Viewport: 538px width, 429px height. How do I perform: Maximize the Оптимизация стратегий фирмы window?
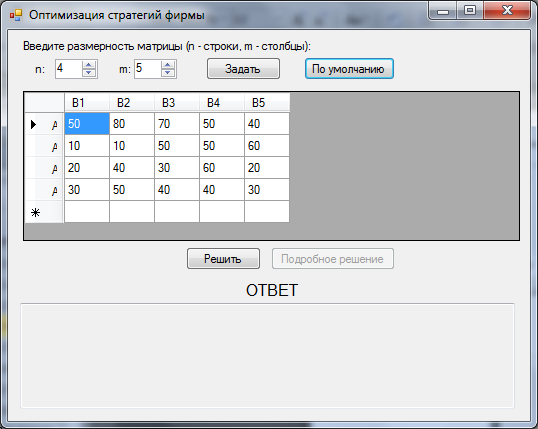tap(470, 11)
